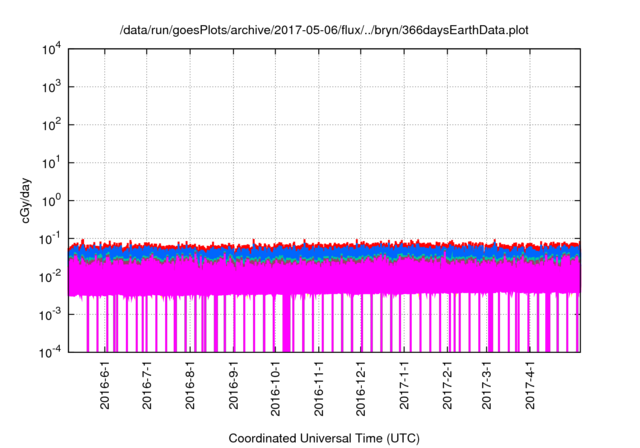Screen dimensions: 640x448
Task: Click the 10^-1 y-axis tick label
Action: 50,239
